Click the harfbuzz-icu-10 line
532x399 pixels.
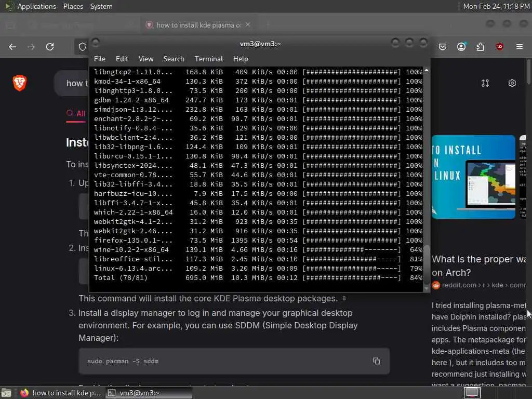[258, 194]
